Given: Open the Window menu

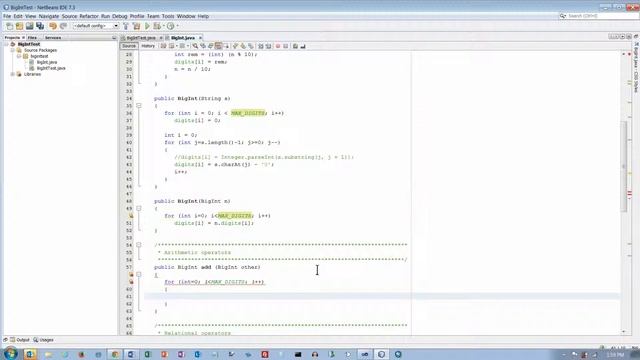Looking at the screenshot, I should click(x=186, y=16).
